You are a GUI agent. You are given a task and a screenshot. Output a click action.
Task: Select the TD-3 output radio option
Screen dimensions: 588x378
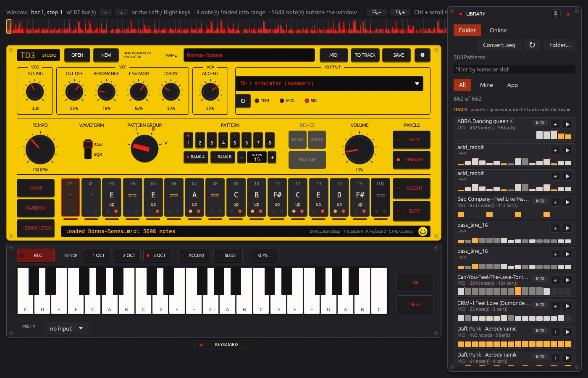point(262,101)
